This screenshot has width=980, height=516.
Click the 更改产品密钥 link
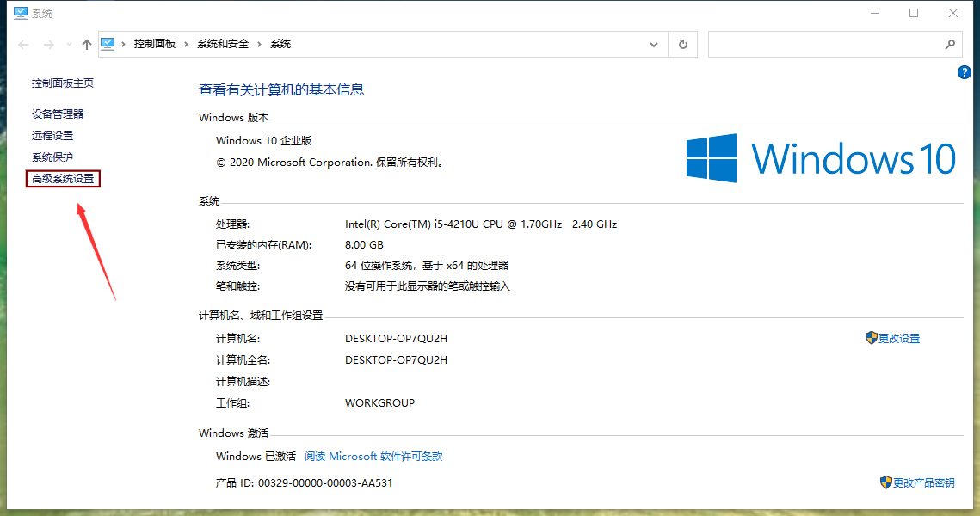coord(924,483)
